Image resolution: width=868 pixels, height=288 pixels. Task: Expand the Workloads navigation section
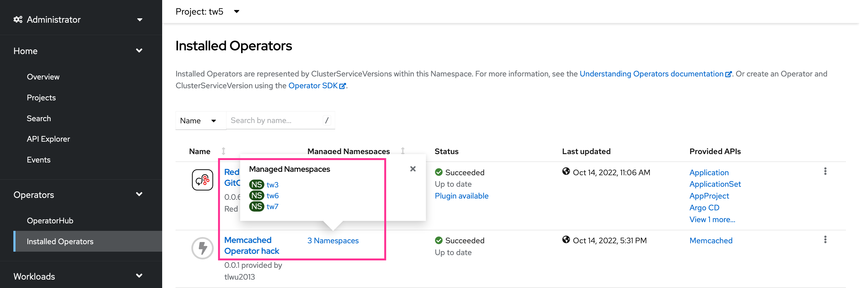78,277
